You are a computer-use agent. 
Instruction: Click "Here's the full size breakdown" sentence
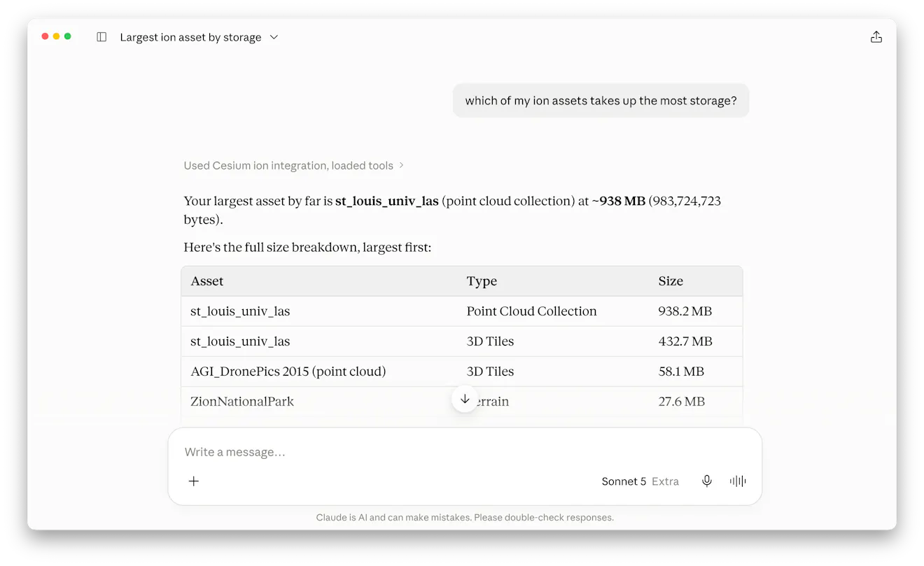[307, 248]
